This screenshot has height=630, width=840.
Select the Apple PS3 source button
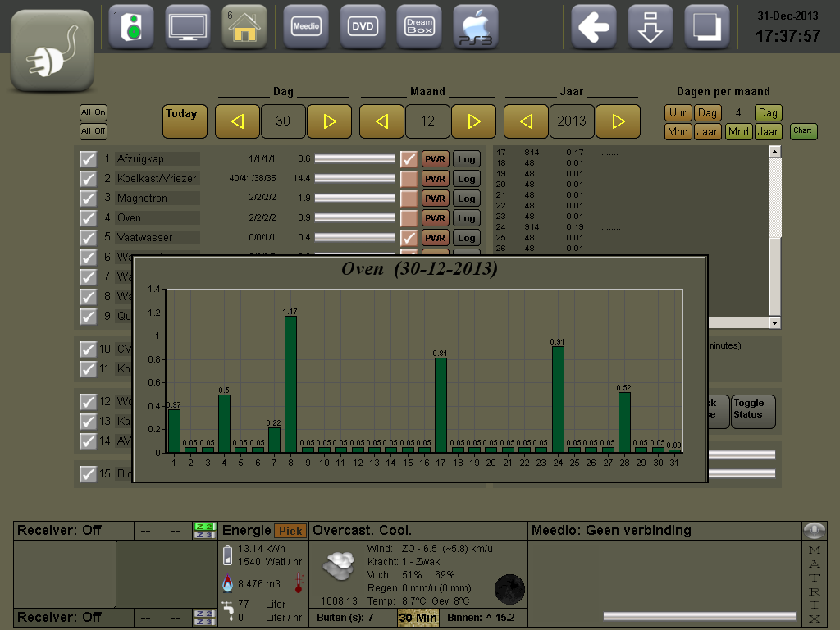point(476,26)
